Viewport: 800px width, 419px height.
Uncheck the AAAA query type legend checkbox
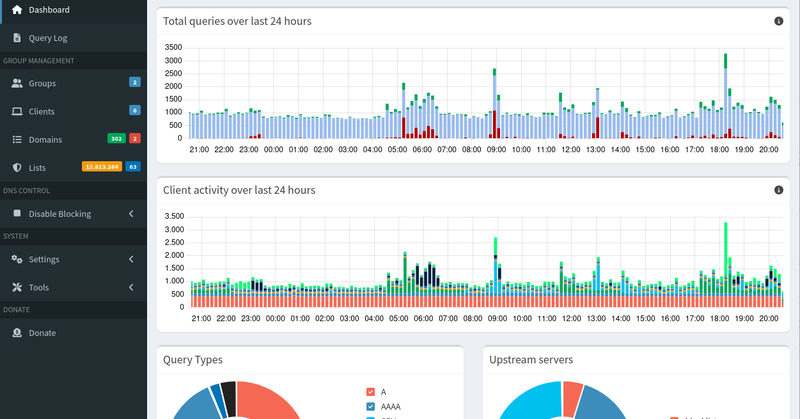[370, 407]
